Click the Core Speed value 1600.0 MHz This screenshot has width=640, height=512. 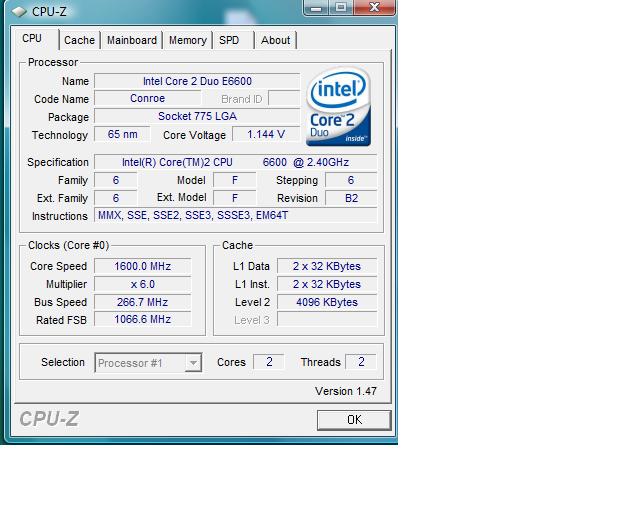tap(142, 266)
